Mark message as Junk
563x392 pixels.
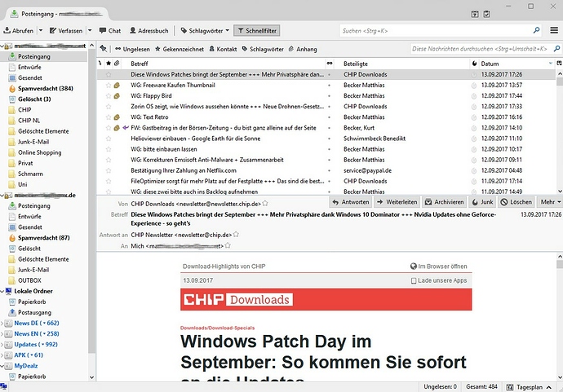click(482, 202)
